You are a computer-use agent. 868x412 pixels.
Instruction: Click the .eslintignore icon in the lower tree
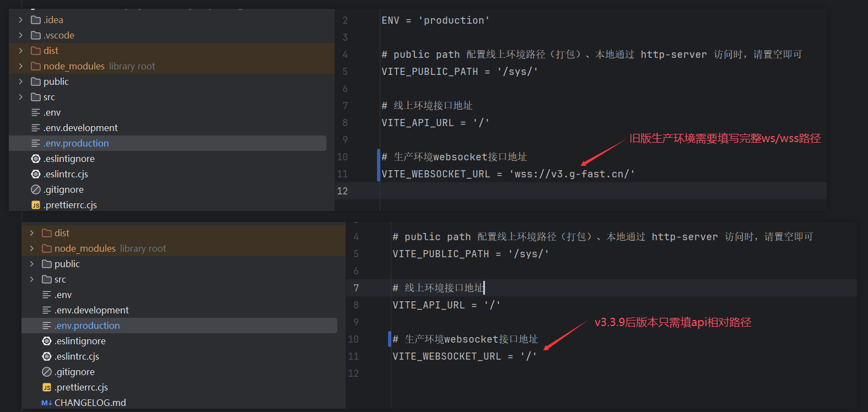47,341
